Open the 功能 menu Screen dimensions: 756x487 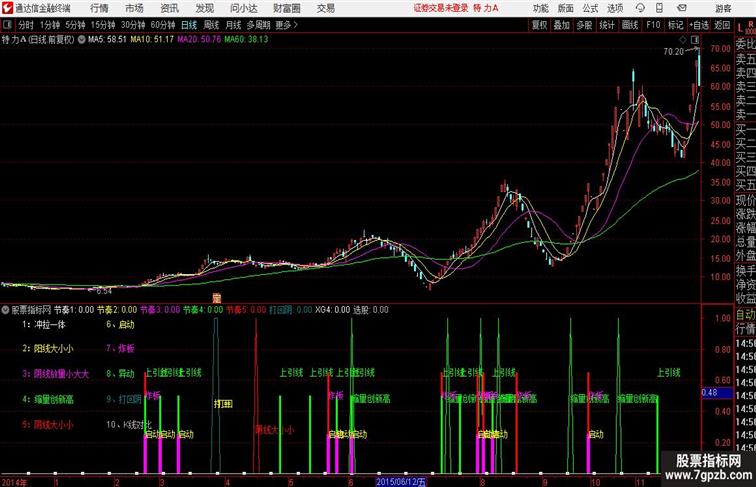pos(540,8)
